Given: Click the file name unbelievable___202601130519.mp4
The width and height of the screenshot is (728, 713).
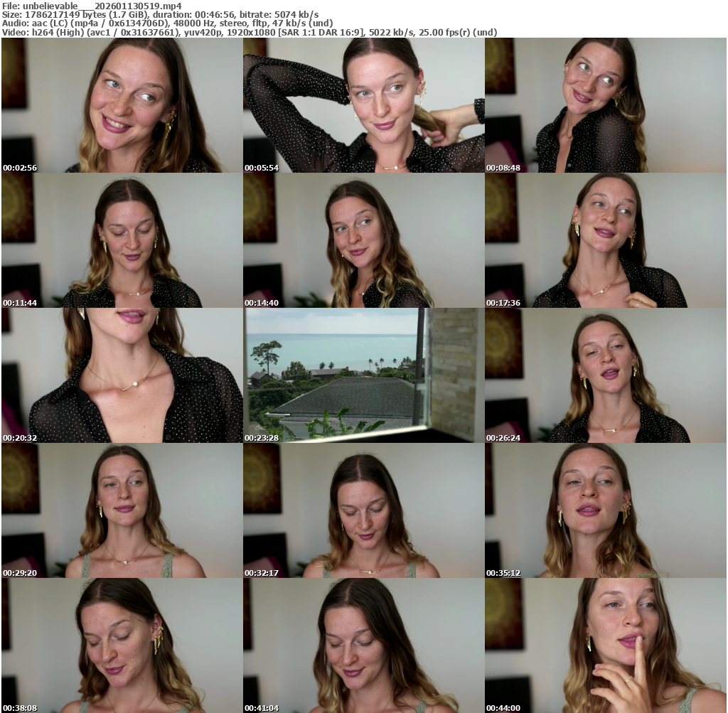Looking at the screenshot, I should click(102, 6).
